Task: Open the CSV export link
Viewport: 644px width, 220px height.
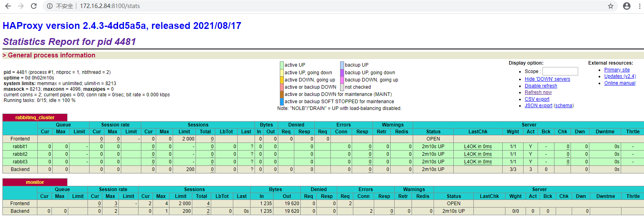Action: pos(537,99)
